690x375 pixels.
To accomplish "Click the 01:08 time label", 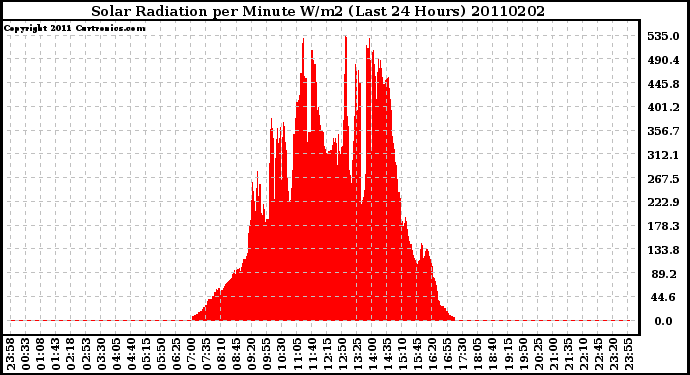I will pos(40,355).
